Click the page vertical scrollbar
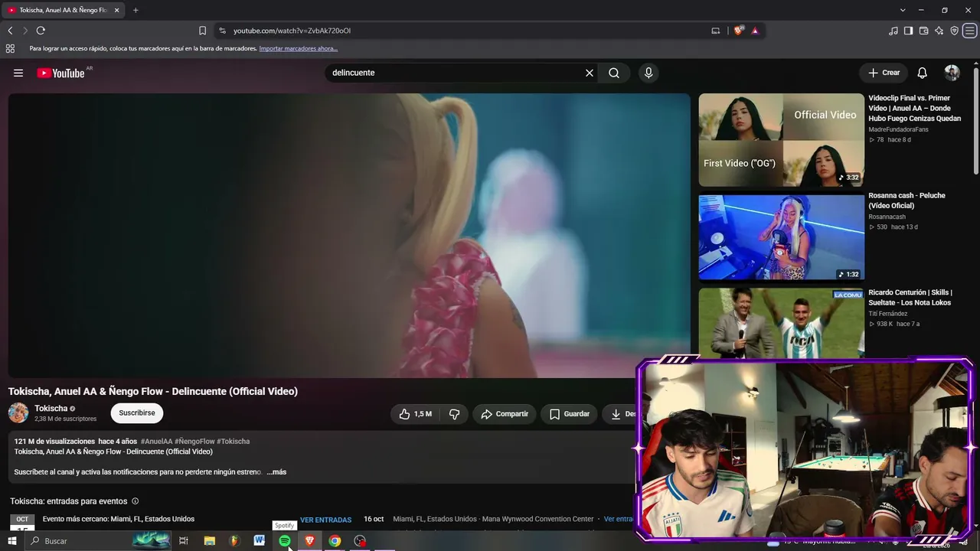This screenshot has height=551, width=980. [975, 122]
